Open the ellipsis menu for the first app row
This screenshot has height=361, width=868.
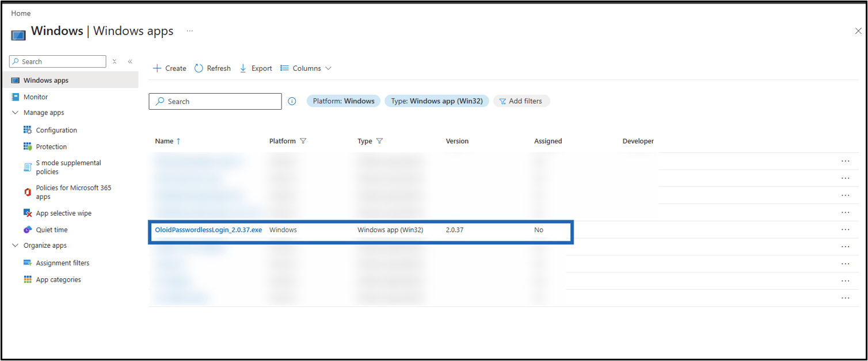(845, 162)
